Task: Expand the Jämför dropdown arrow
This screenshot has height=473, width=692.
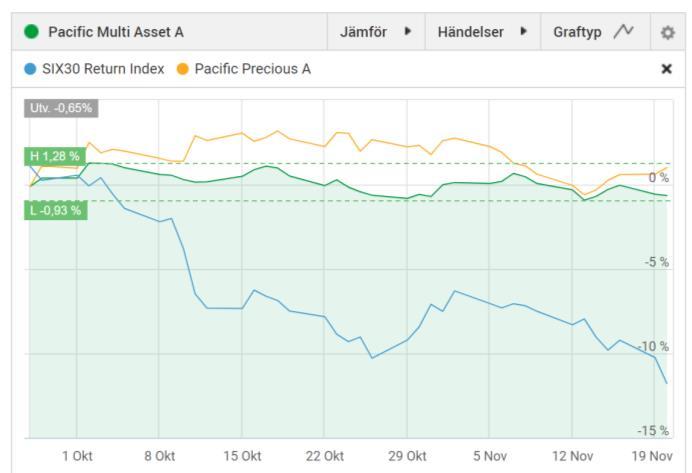Action: (x=408, y=31)
